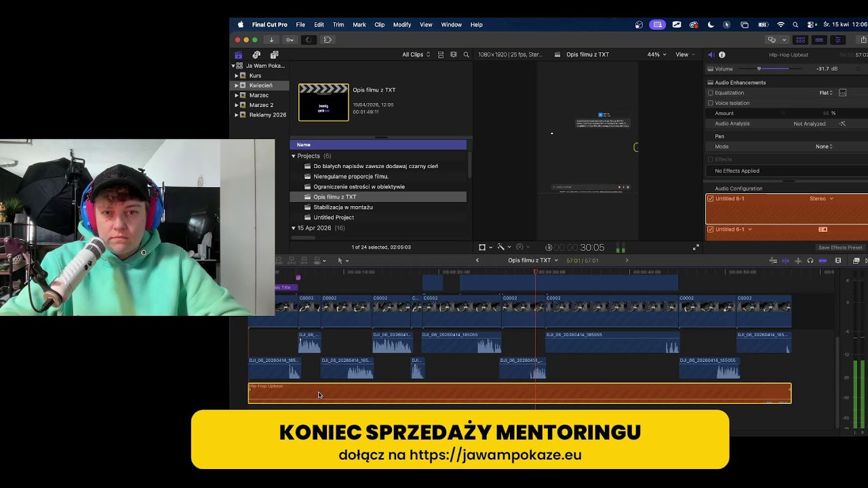The height and width of the screenshot is (488, 868).
Task: Open the timeline clip appearance icon
Action: pos(838,261)
